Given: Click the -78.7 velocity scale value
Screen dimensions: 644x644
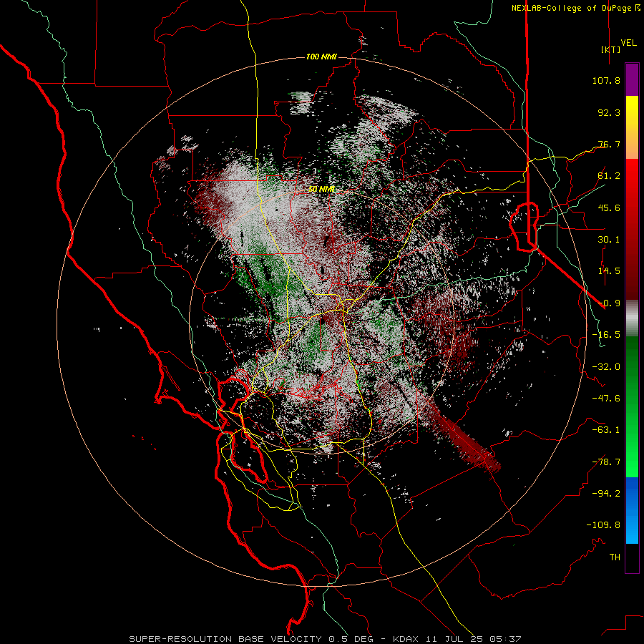Looking at the screenshot, I should pos(606,462).
